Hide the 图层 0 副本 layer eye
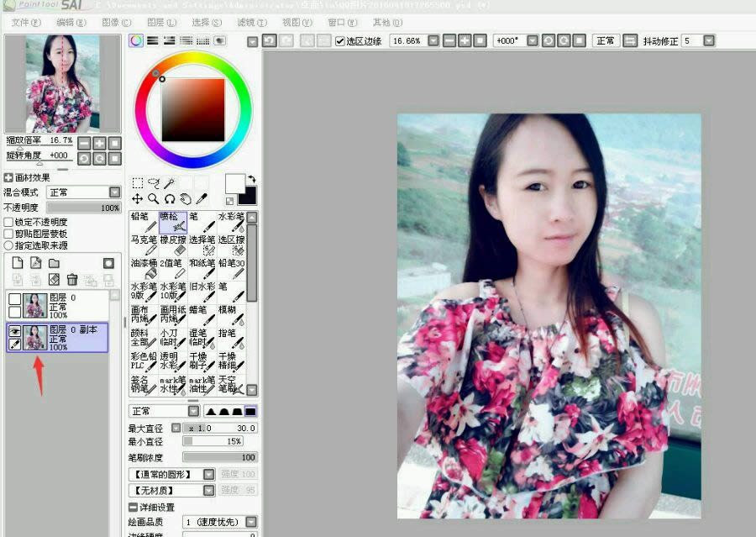The height and width of the screenshot is (537, 756). [x=14, y=331]
